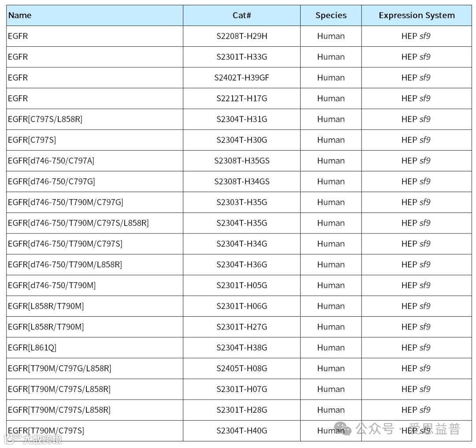
Task: Click Human in the S2303T-H35G row
Action: [x=331, y=202]
